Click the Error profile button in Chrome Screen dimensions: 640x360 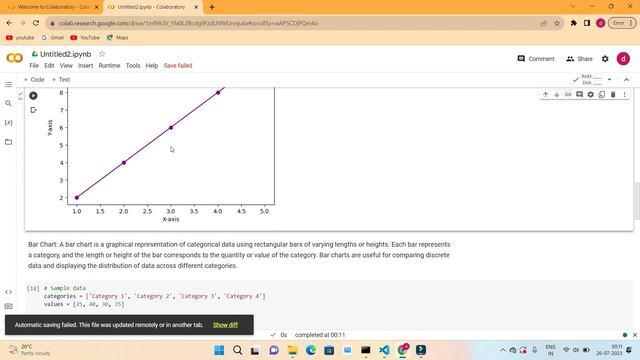point(622,23)
